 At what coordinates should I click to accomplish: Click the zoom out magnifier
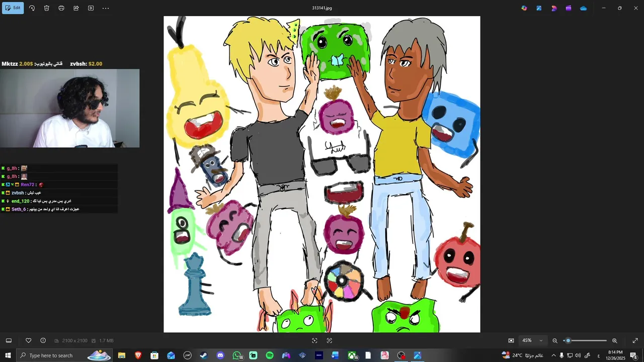point(555,340)
